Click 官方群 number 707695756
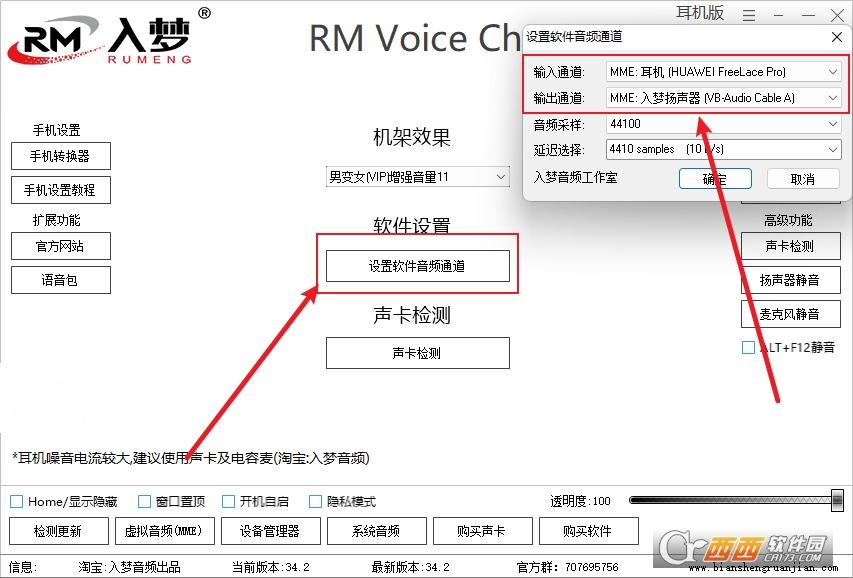 (x=591, y=567)
